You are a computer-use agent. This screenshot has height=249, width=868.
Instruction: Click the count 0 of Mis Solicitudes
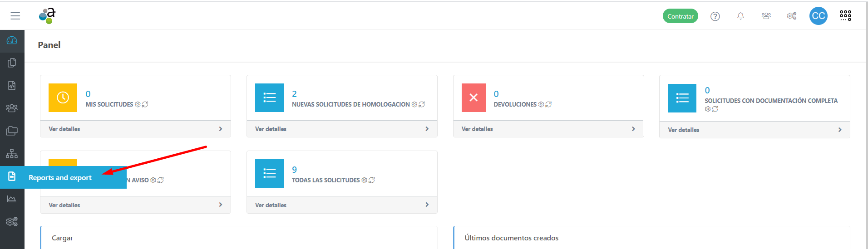coord(88,94)
